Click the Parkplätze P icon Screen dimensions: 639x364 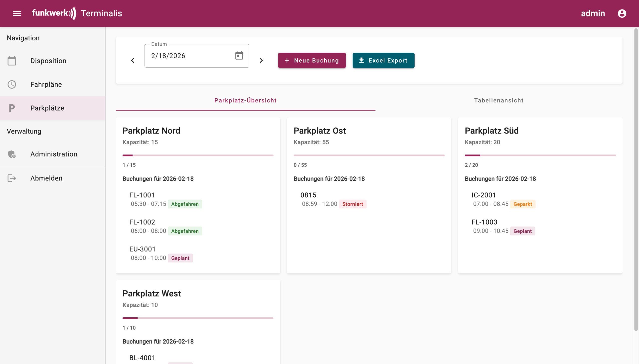coord(12,108)
